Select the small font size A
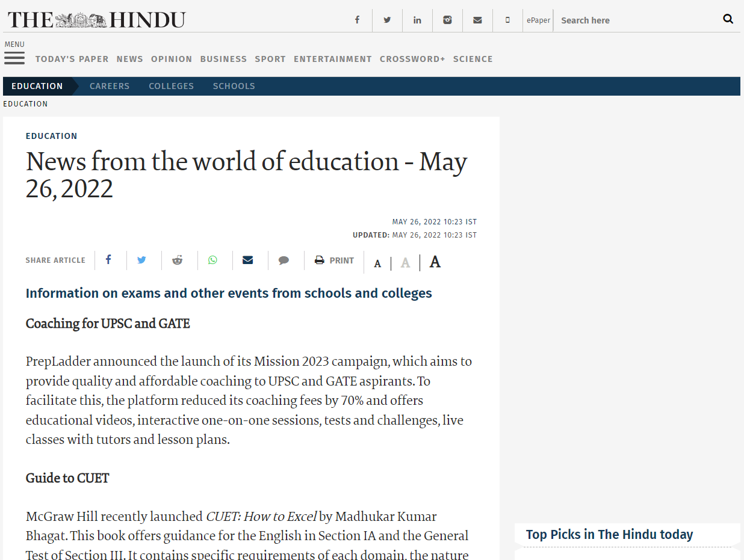744x560 pixels. (x=377, y=263)
